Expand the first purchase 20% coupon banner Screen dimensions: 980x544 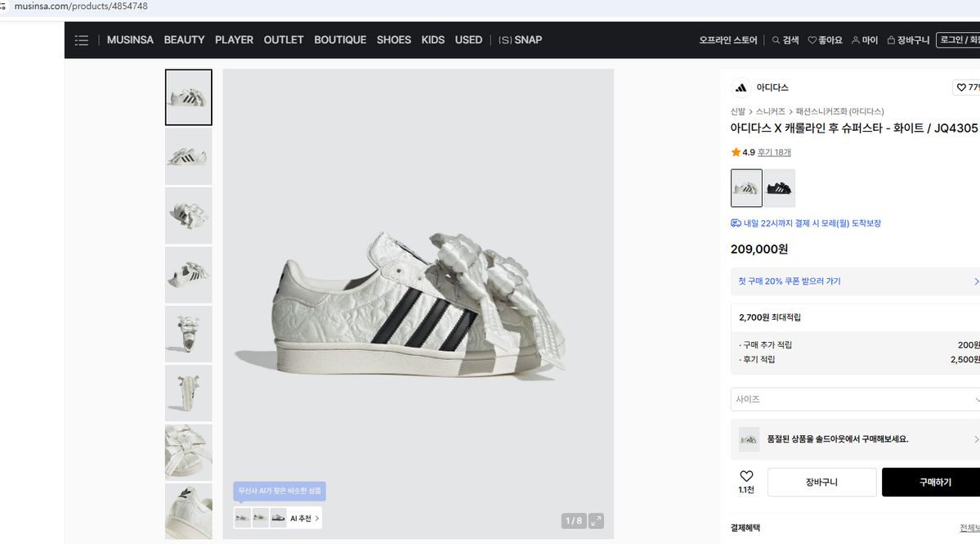tap(855, 281)
